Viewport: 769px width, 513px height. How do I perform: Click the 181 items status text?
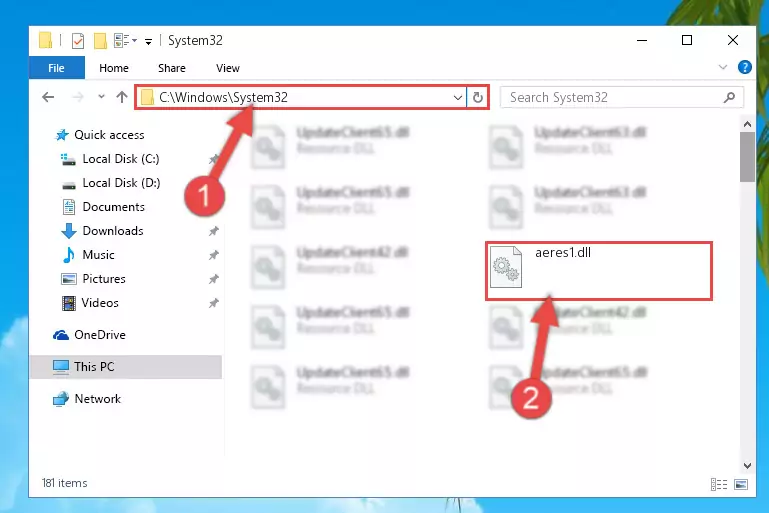tap(64, 483)
